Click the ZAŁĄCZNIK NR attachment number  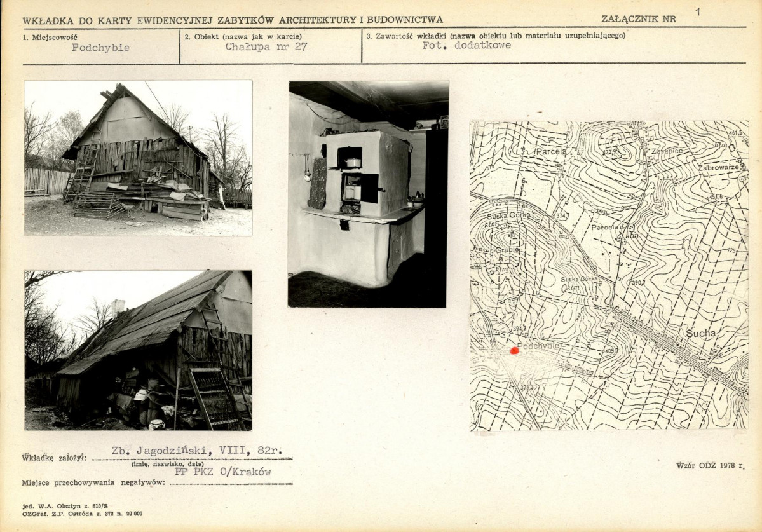pyautogui.click(x=698, y=12)
